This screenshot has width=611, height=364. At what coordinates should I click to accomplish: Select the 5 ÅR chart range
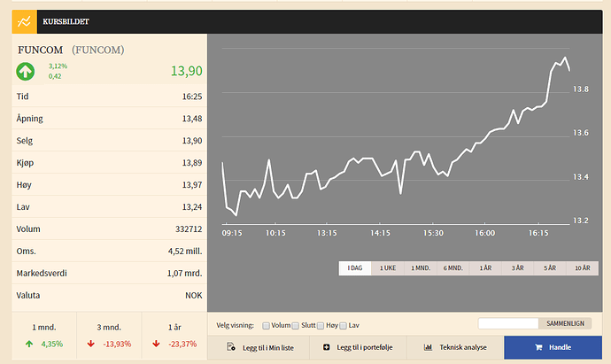tap(550, 268)
